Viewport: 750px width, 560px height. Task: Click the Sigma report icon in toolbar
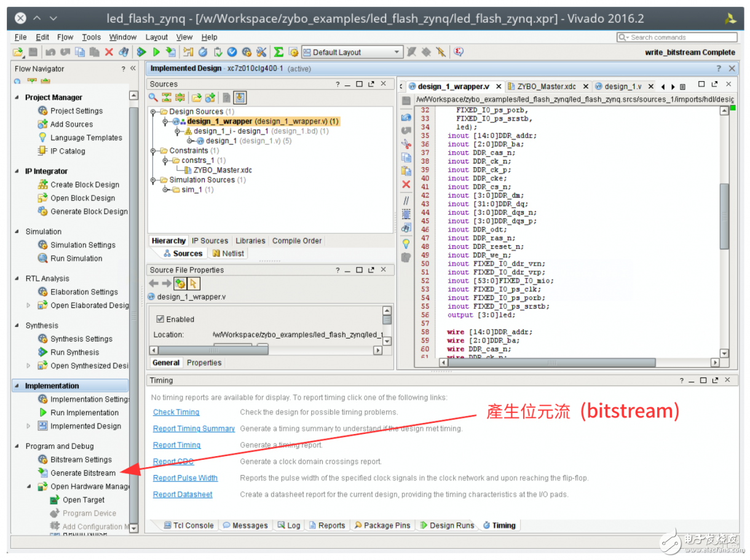(x=278, y=52)
